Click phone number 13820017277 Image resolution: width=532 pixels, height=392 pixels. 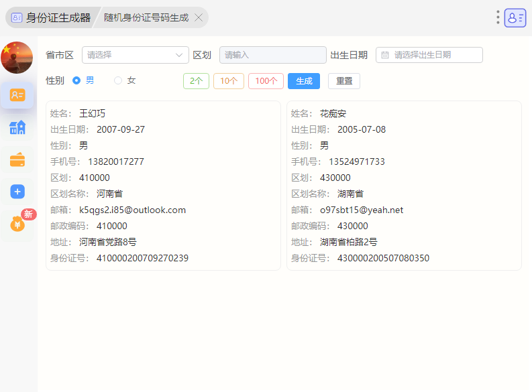tap(116, 161)
